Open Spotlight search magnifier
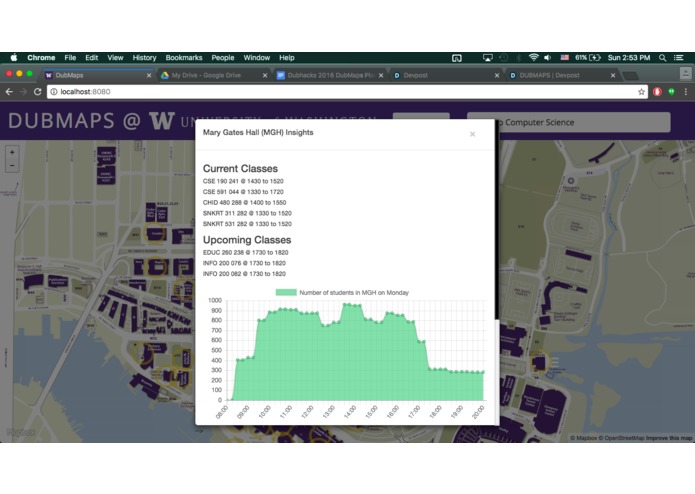Image resolution: width=695 pixels, height=494 pixels. pyautogui.click(x=663, y=58)
